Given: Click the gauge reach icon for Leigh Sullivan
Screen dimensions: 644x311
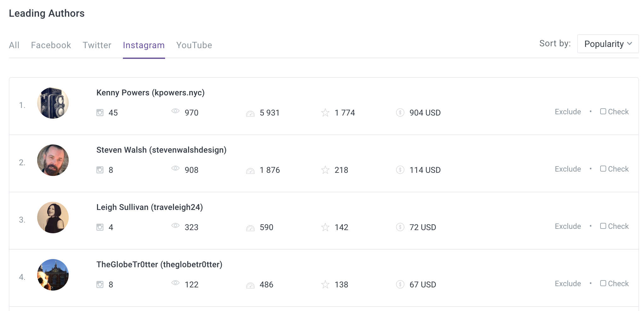Looking at the screenshot, I should [250, 228].
